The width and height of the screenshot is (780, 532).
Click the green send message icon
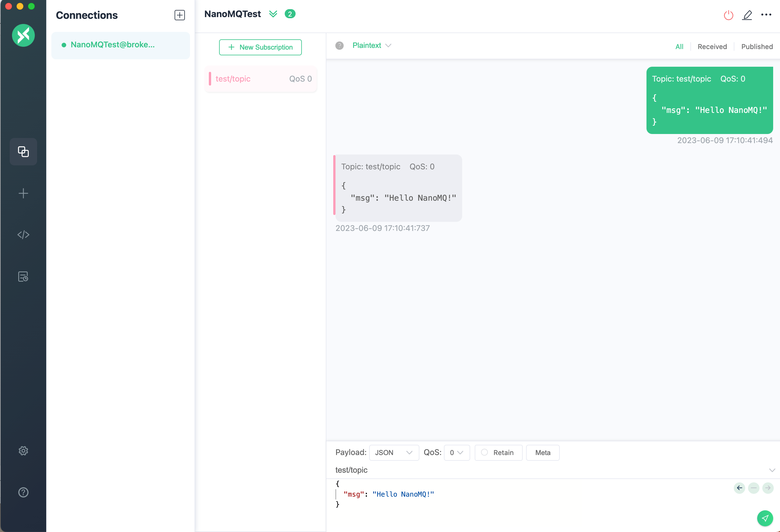pyautogui.click(x=765, y=518)
